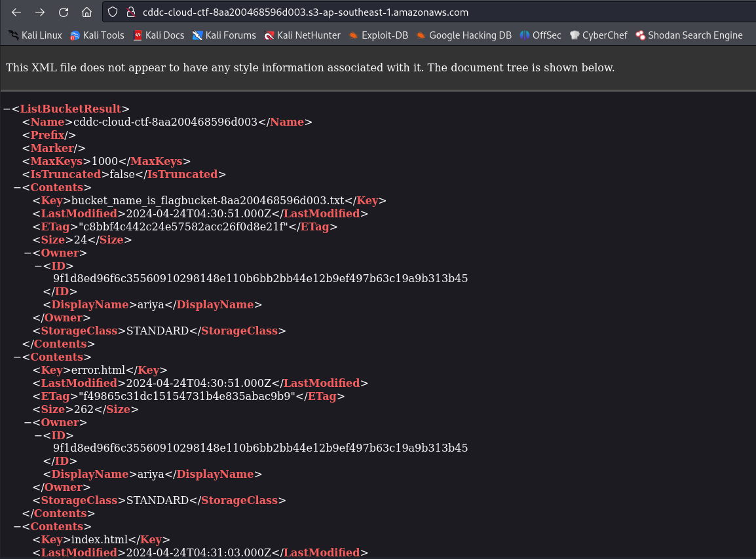Go to the browser home page
The width and height of the screenshot is (756, 559).
86,12
